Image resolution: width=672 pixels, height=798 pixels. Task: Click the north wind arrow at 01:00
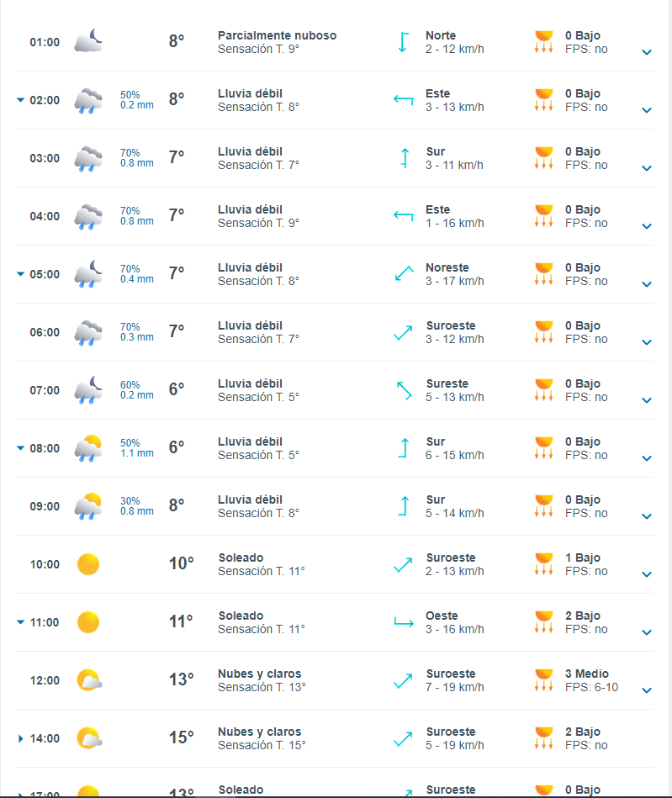click(404, 42)
